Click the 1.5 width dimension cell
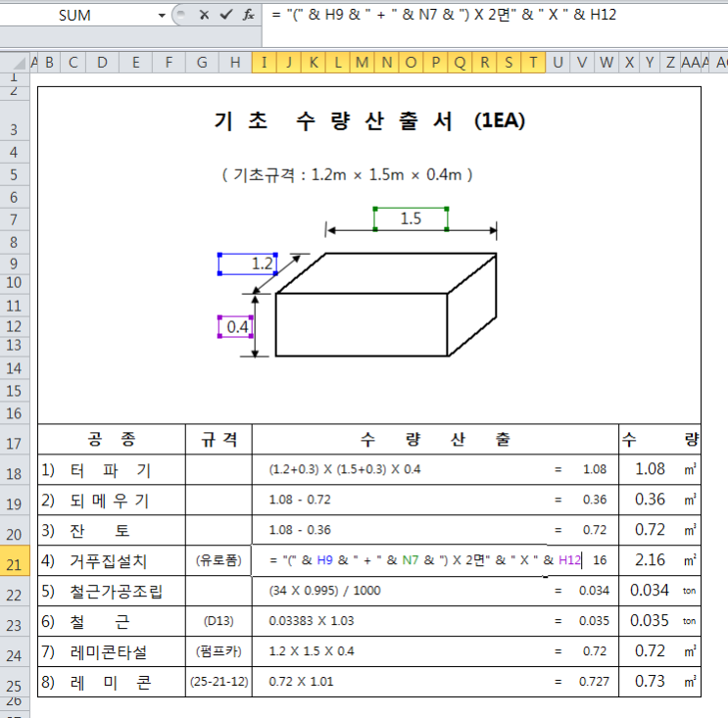 (411, 218)
